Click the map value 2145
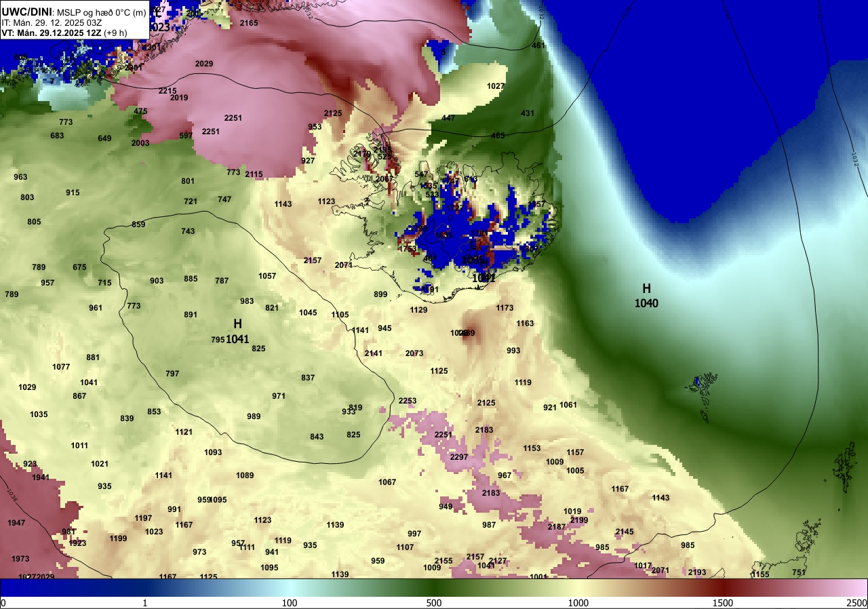Screen dimensions: 868x609 pyautogui.click(x=625, y=532)
